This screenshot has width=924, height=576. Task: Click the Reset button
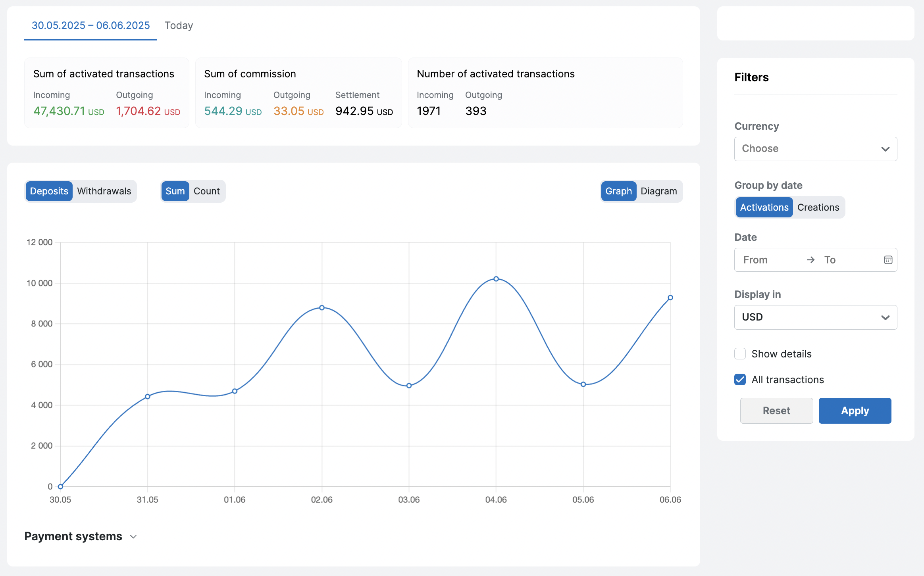tap(776, 411)
